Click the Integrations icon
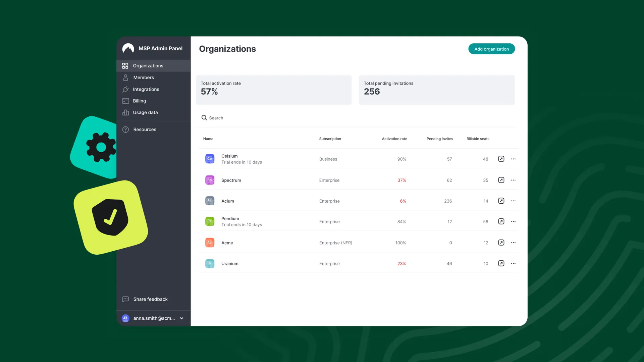Screen dimensions: 644x362 (x=125, y=89)
